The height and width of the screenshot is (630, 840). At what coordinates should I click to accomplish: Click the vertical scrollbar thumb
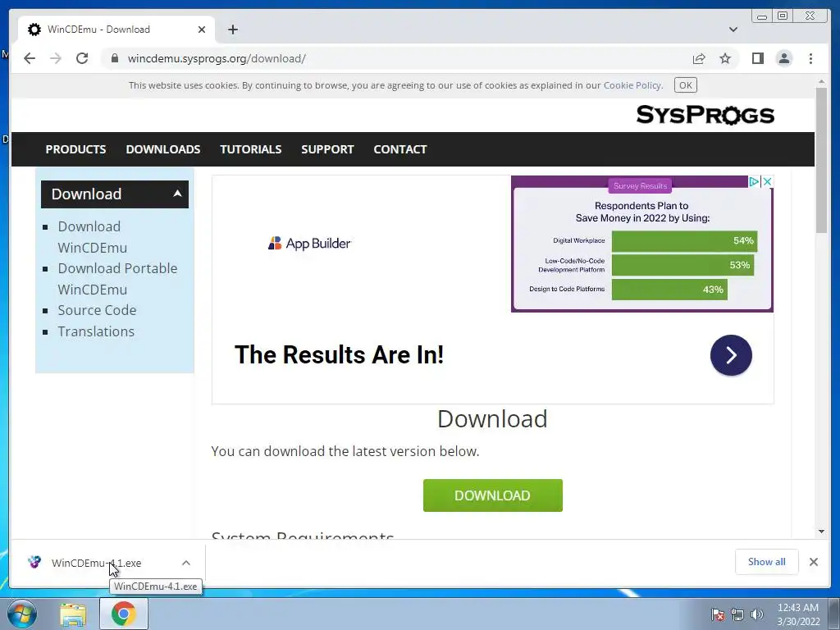tap(821, 160)
